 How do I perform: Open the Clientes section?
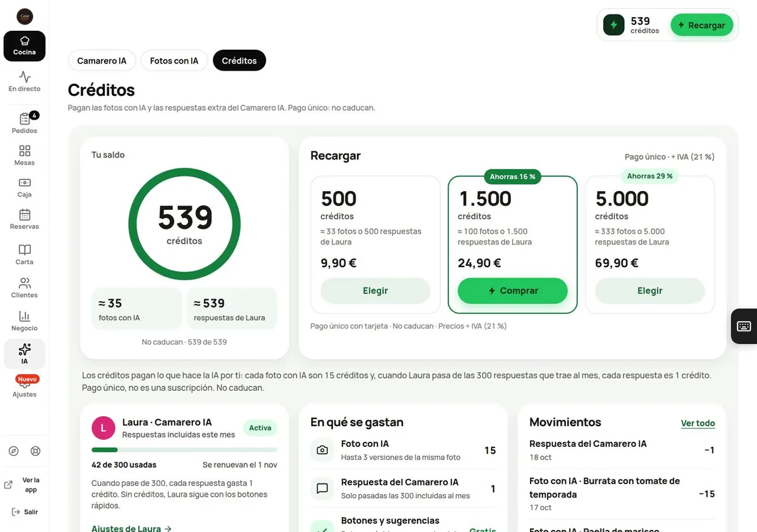pos(25,288)
